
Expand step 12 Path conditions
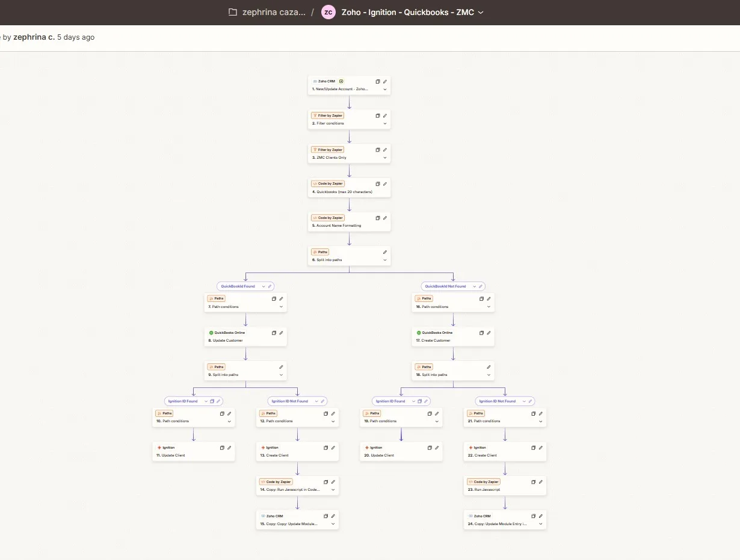coord(333,421)
